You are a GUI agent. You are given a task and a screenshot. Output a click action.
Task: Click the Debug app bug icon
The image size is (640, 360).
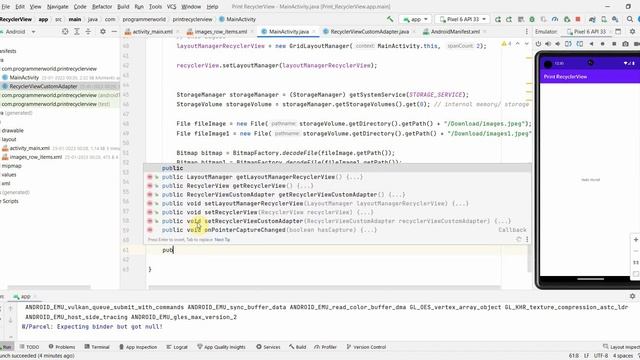tap(532, 19)
